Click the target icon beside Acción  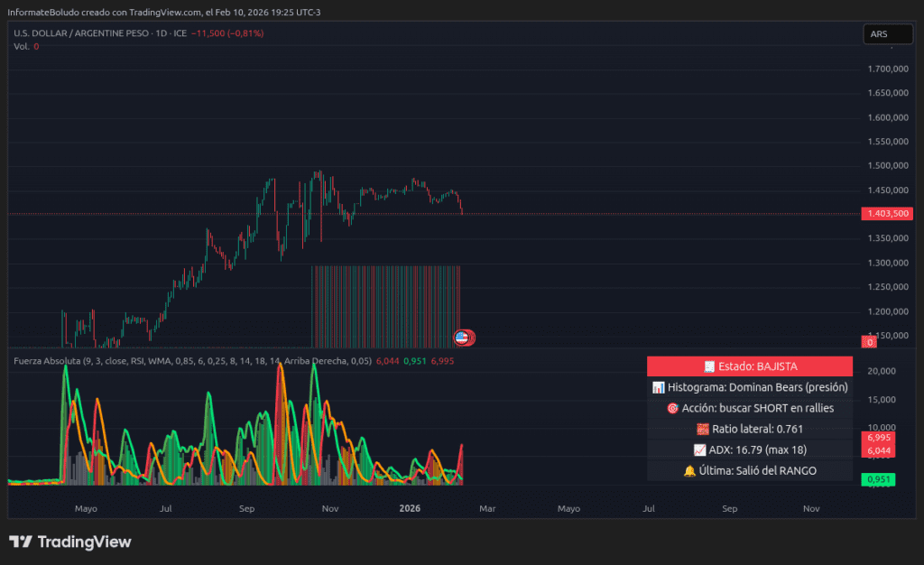point(672,408)
